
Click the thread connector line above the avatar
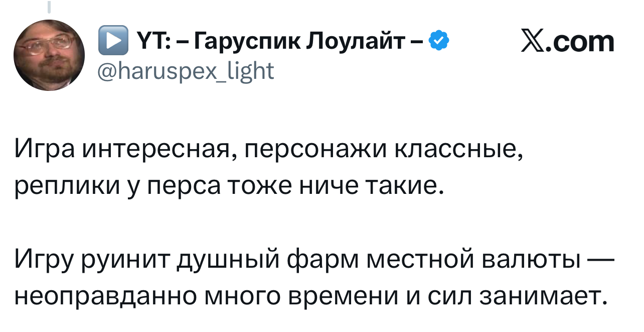pos(50,7)
